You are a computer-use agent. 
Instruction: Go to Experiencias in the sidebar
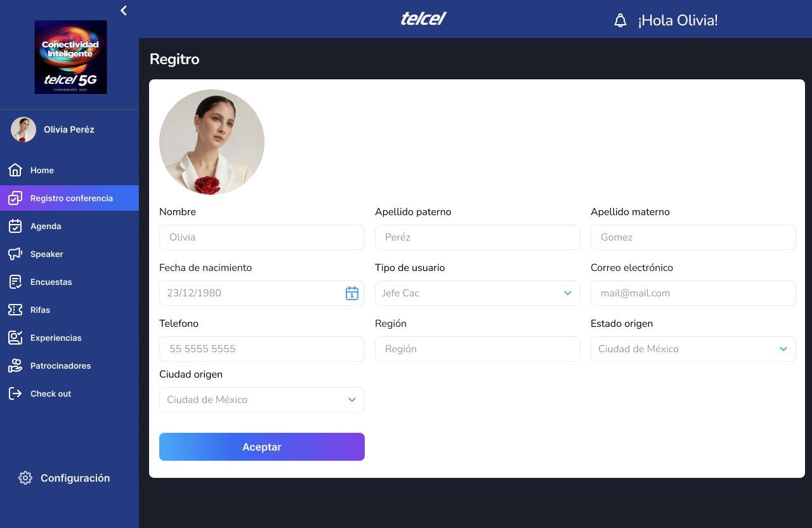56,338
